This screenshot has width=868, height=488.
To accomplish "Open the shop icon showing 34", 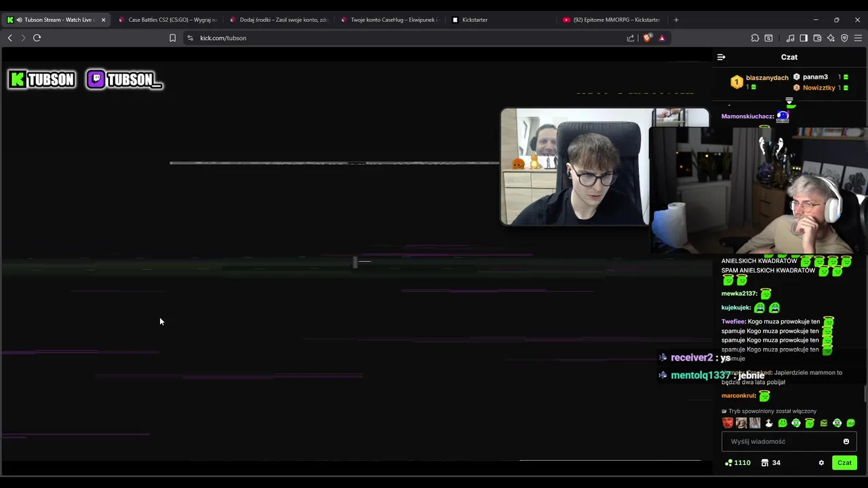I will coord(770,463).
